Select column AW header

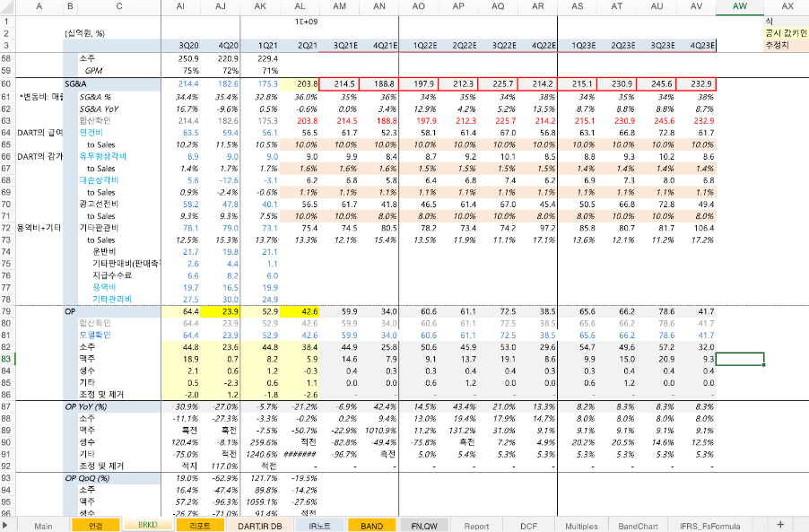point(740,6)
